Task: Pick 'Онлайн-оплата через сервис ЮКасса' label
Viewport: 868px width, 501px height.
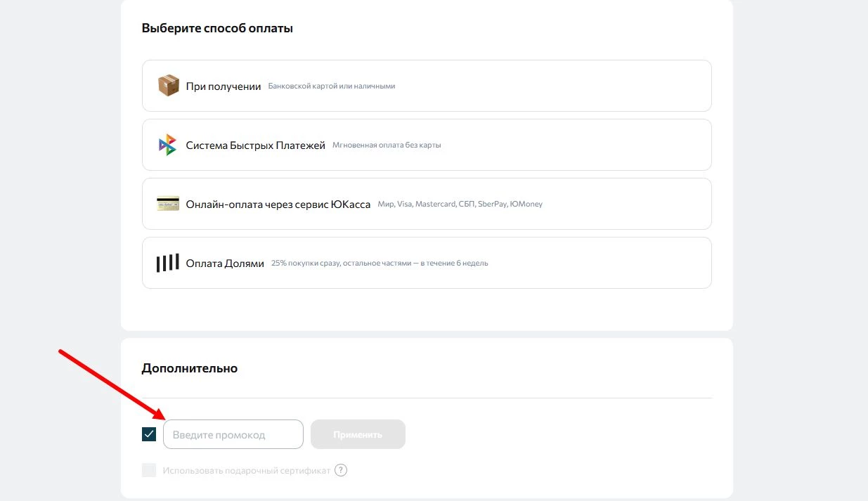Action: coord(278,204)
